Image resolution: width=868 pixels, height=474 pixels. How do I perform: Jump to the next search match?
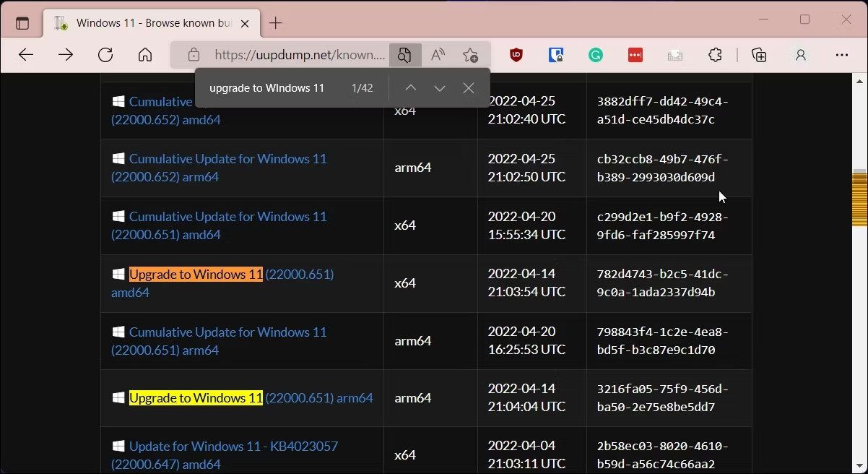439,87
